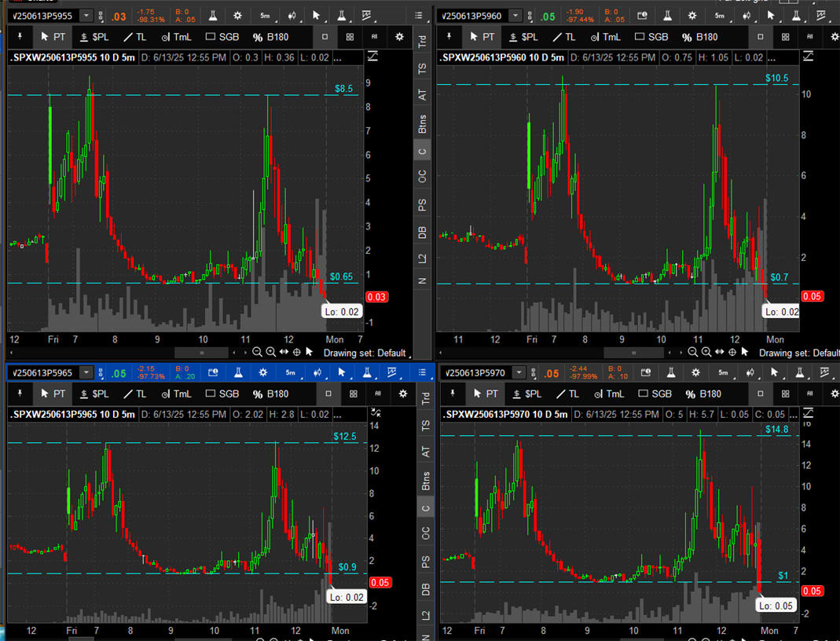The height and width of the screenshot is (641, 840).
Task: Toggle pin button in P5955 drawing toolbar
Action: 20,37
